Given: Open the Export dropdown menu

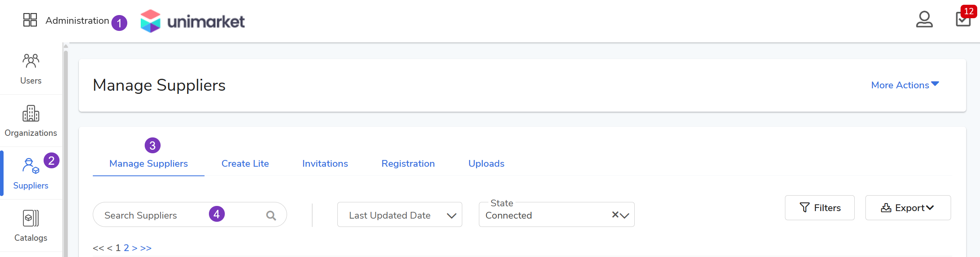Looking at the screenshot, I should tap(908, 208).
